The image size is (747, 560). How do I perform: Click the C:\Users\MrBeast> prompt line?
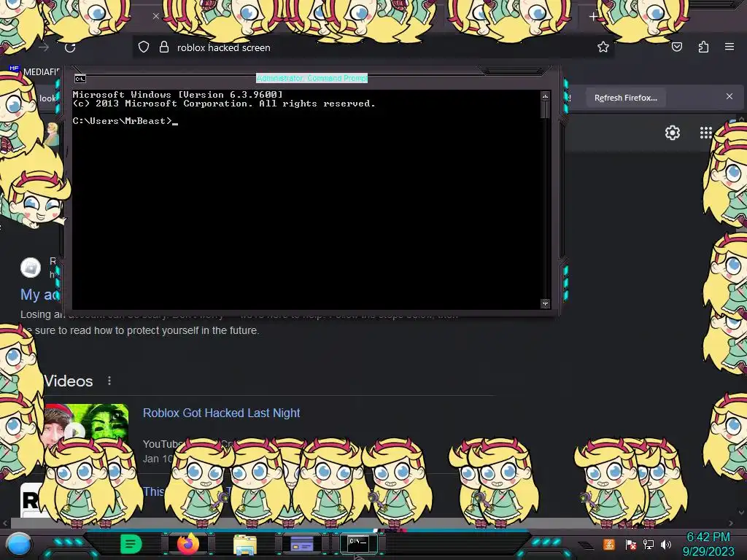tap(125, 121)
